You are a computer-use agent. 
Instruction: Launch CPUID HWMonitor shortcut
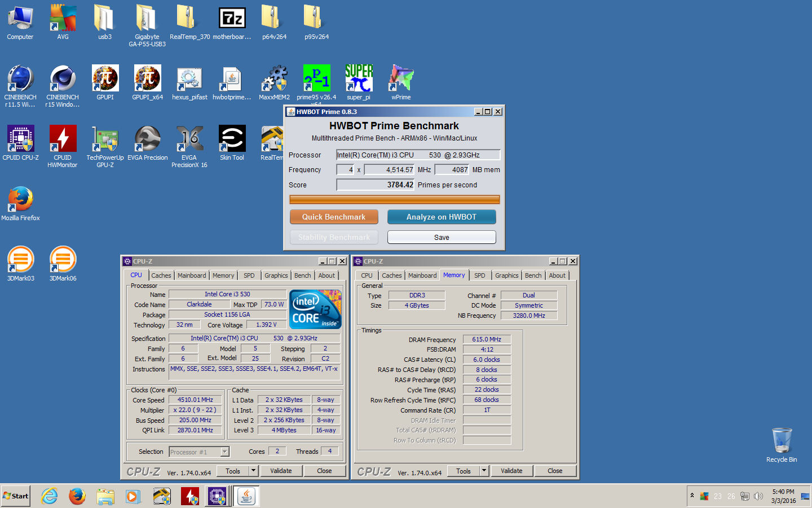(x=63, y=146)
